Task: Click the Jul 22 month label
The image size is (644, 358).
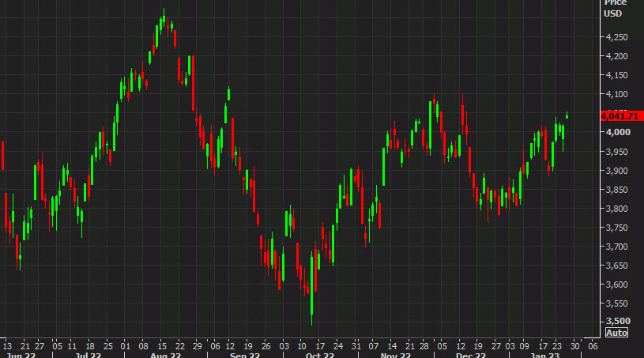Action: click(x=88, y=355)
